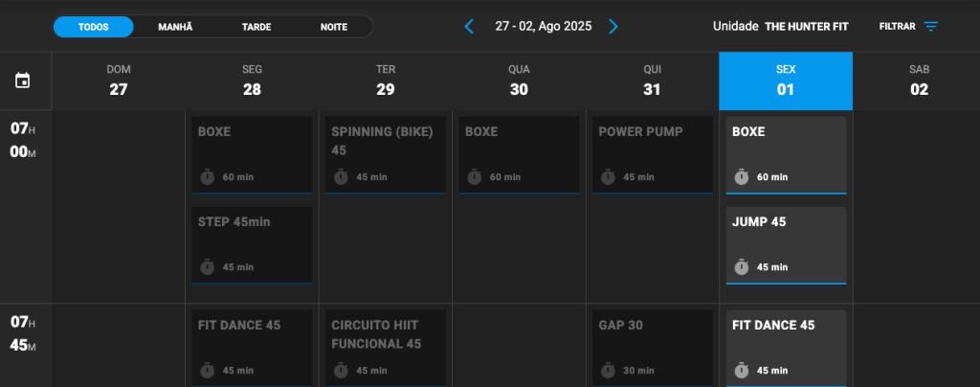
Task: Switch the time filter to TARDE
Action: coord(256,27)
